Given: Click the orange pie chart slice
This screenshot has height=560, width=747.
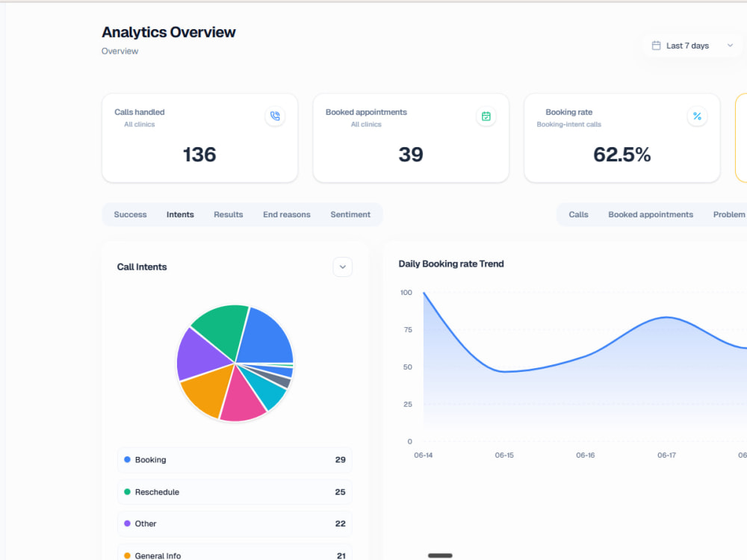Looking at the screenshot, I should 207,391.
